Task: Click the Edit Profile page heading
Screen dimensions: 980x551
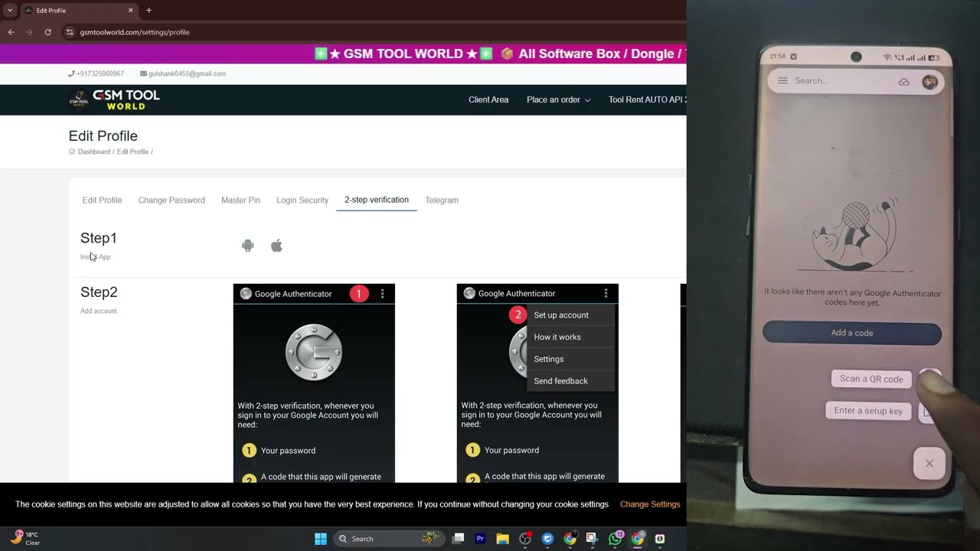Action: click(x=103, y=135)
